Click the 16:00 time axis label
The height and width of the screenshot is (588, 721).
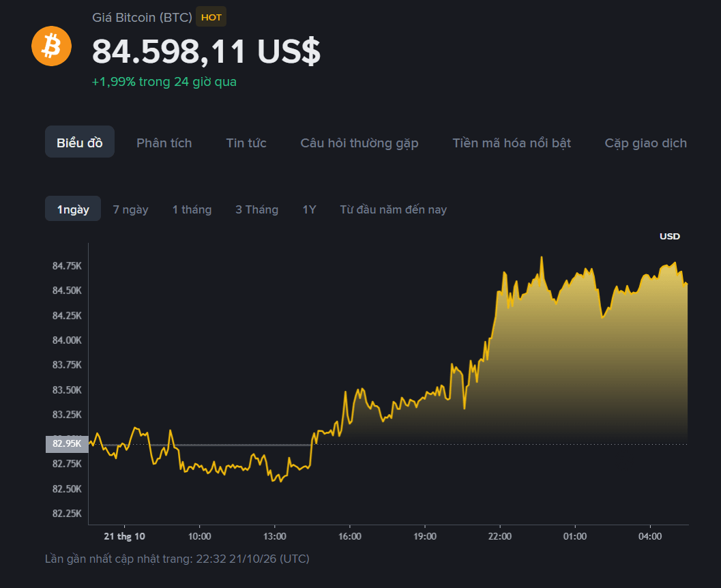coord(349,536)
